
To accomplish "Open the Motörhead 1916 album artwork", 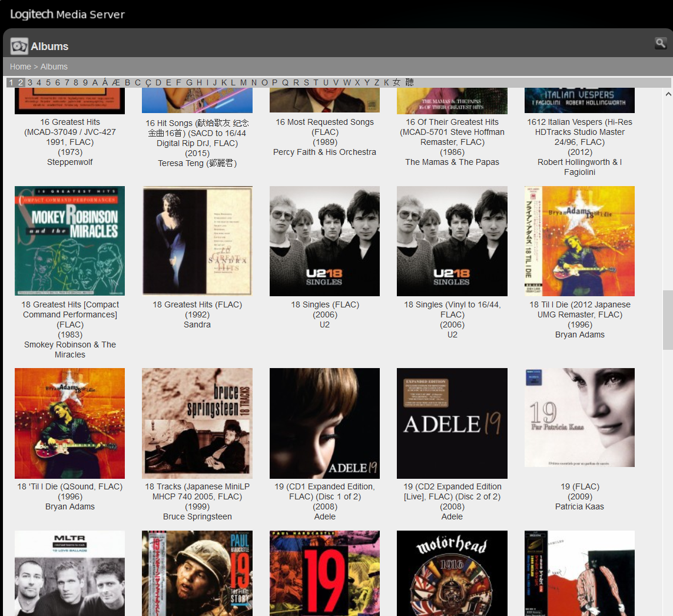I will (452, 573).
